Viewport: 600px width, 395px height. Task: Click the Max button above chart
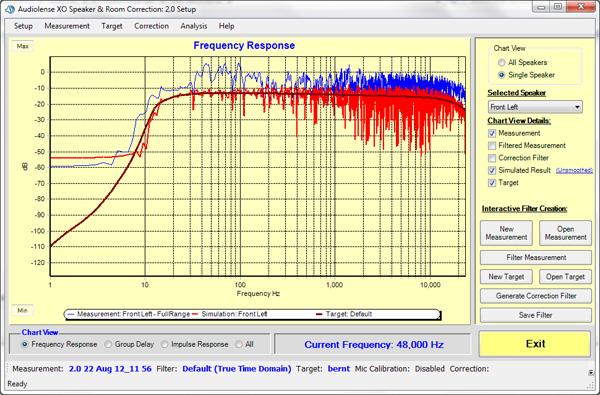coord(22,46)
